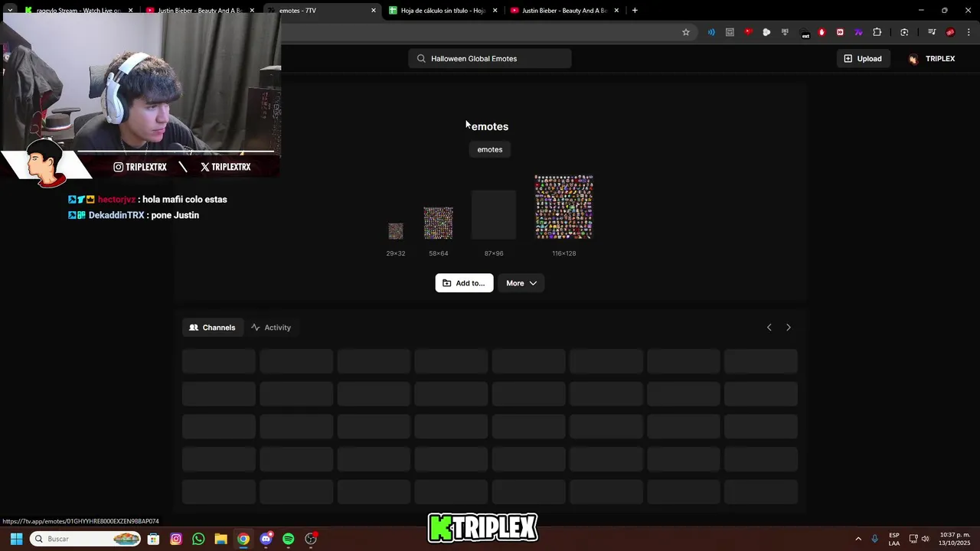Image resolution: width=980 pixels, height=551 pixels.
Task: Open the clock showing 10:37 p. m.
Action: point(954,539)
